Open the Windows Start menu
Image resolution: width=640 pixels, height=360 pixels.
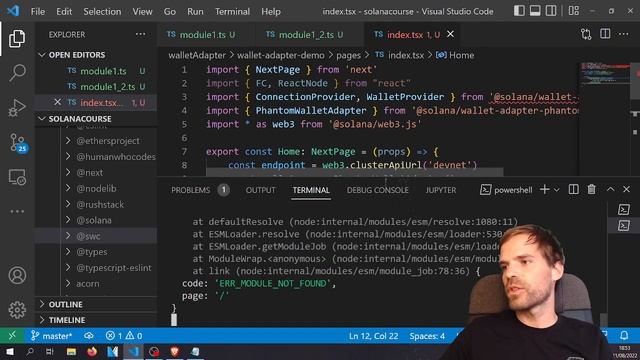pyautogui.click(x=9, y=352)
